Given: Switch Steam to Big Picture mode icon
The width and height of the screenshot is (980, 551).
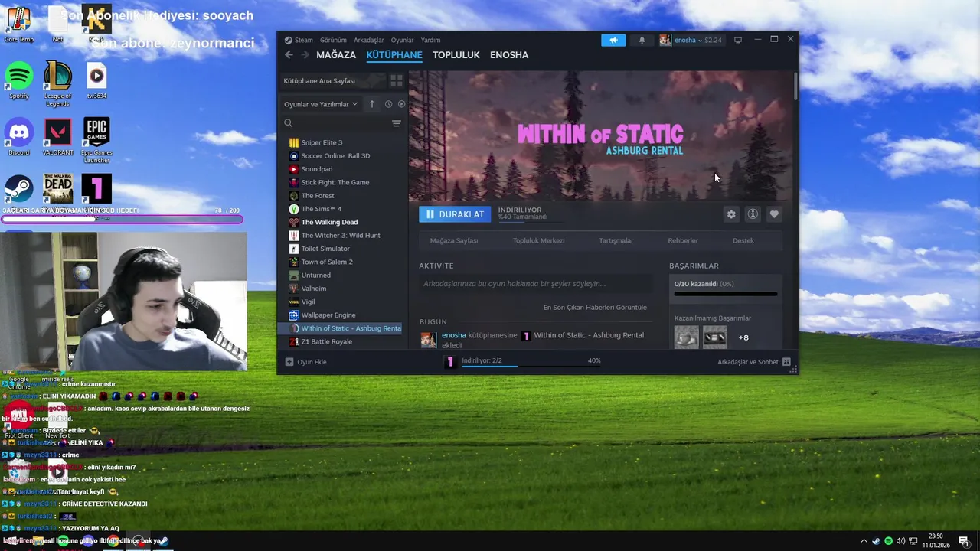Looking at the screenshot, I should pos(738,40).
